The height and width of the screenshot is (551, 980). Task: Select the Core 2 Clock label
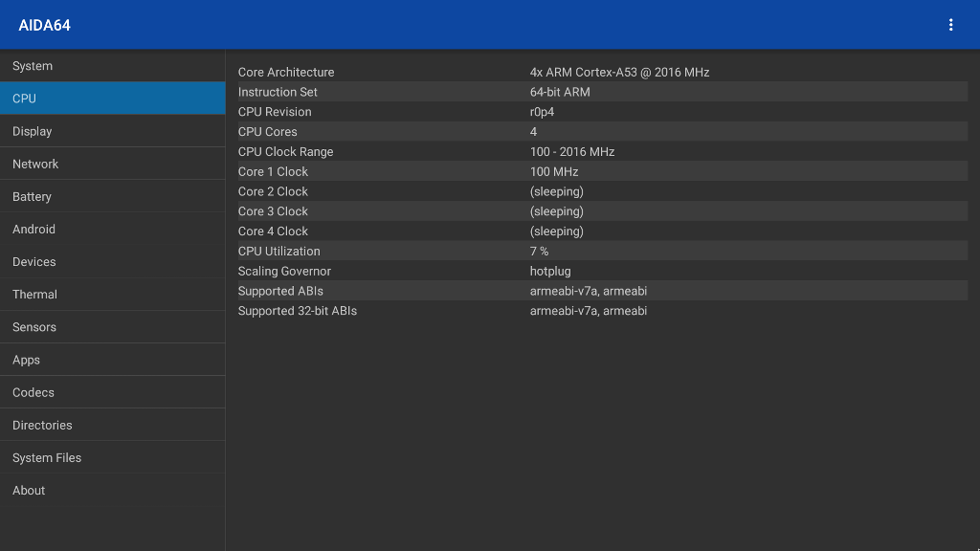click(x=273, y=191)
